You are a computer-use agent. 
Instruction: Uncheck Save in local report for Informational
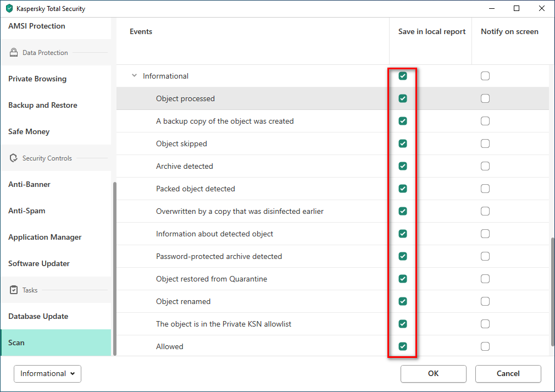[x=402, y=76]
